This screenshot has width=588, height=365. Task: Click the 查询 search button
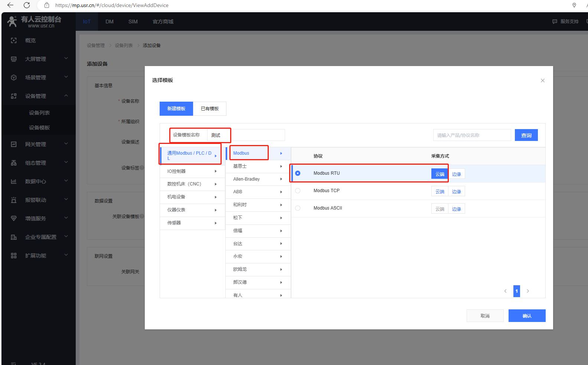526,135
